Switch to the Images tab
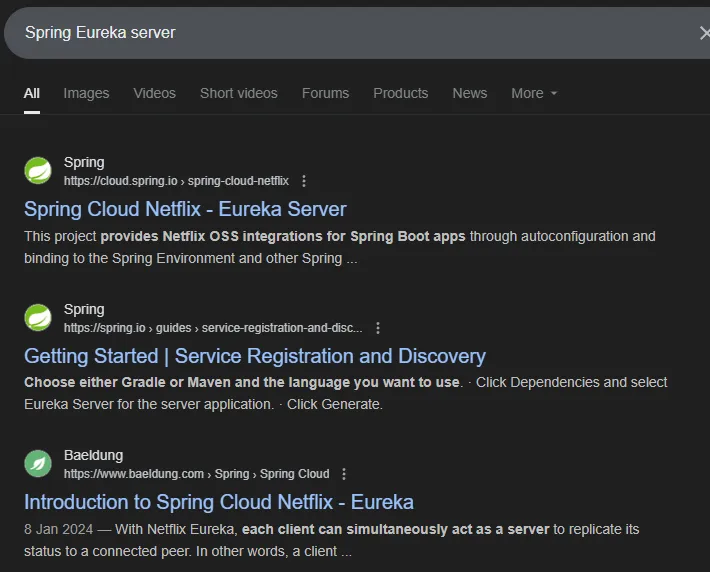 tap(86, 93)
